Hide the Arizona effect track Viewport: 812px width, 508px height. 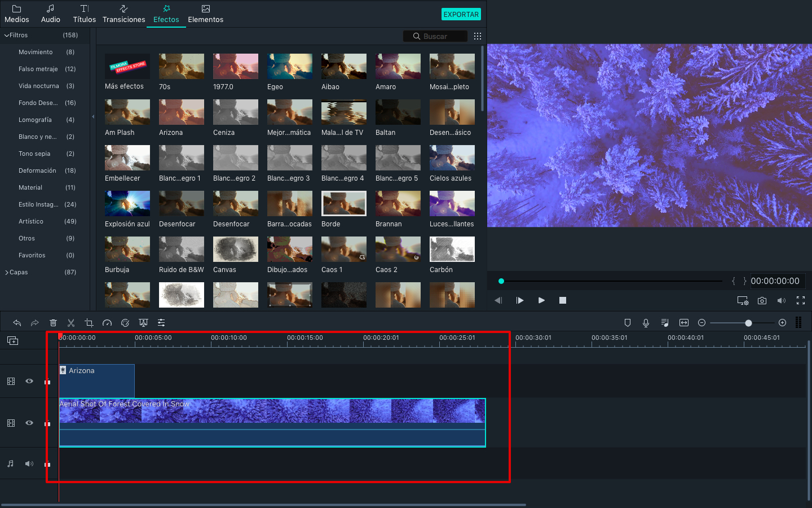[x=29, y=381]
